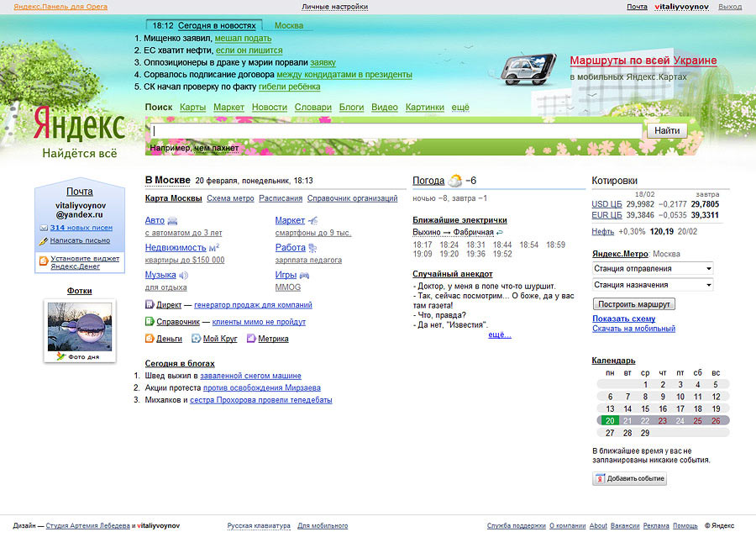Click the Директ service icon
The image size is (756, 553).
coord(150,304)
